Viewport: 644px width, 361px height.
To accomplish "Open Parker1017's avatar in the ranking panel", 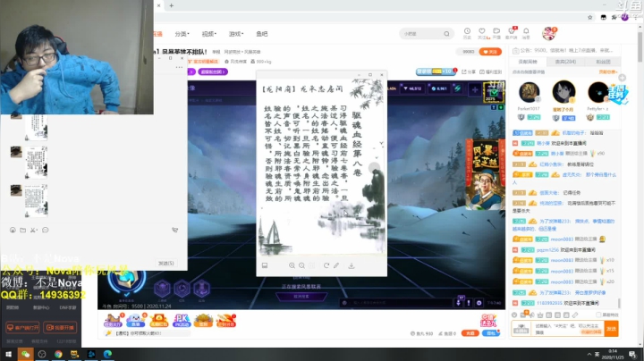I will tap(529, 92).
